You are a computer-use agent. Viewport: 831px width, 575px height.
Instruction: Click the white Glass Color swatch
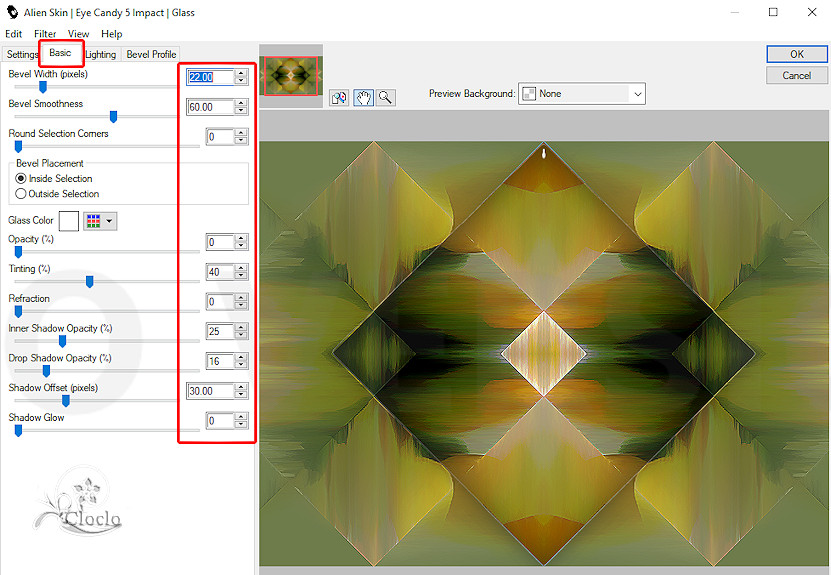coord(69,221)
